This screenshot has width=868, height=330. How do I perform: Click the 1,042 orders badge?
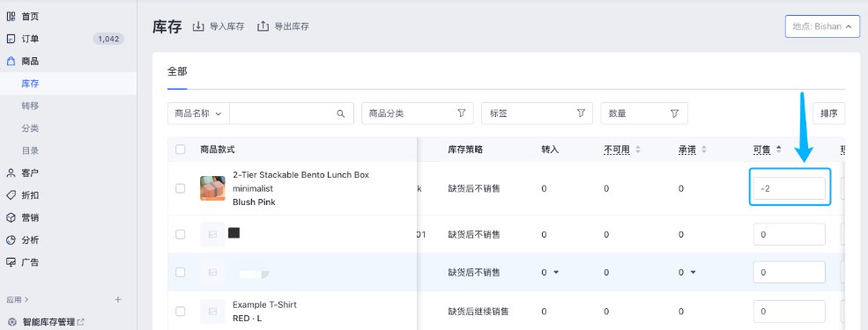108,39
